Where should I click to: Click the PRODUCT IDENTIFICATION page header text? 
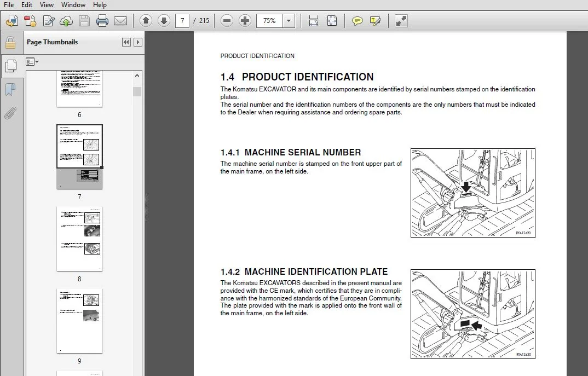point(257,56)
